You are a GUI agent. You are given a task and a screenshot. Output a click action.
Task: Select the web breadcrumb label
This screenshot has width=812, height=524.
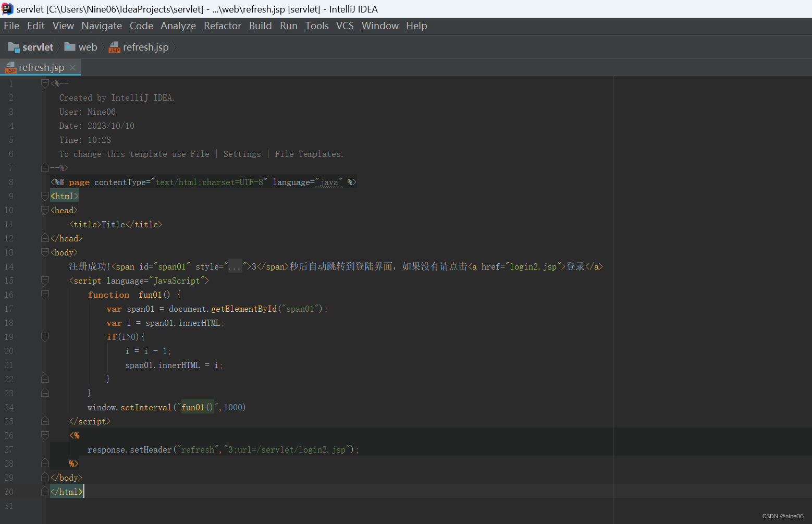[88, 47]
